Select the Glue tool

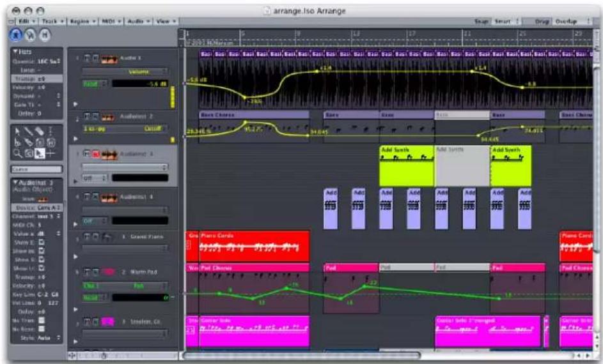coord(29,142)
